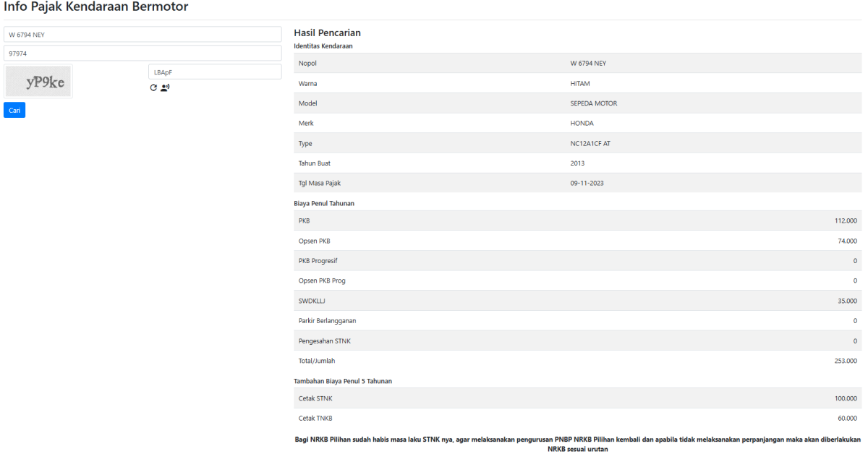Viewport: 868px width, 454px height.
Task: Select the Nopol value W 6794 NEY
Action: point(588,64)
